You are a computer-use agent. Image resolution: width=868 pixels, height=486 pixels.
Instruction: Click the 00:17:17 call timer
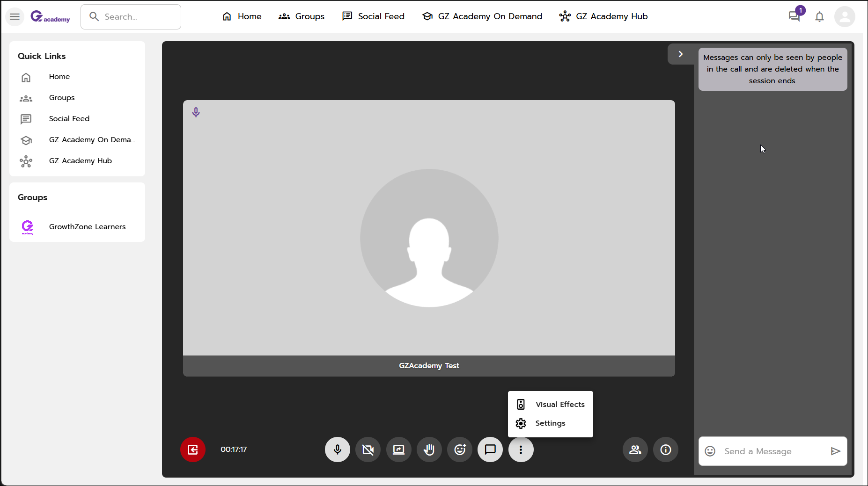point(234,450)
